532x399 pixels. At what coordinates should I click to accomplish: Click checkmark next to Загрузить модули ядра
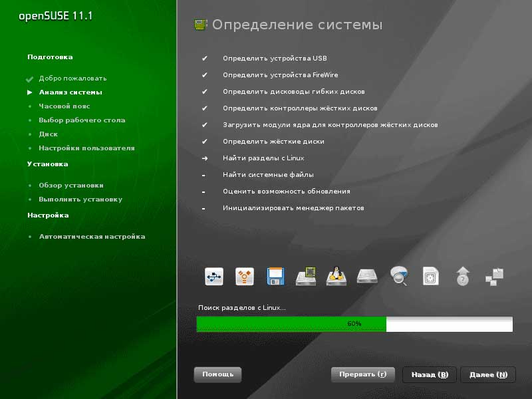coord(204,125)
